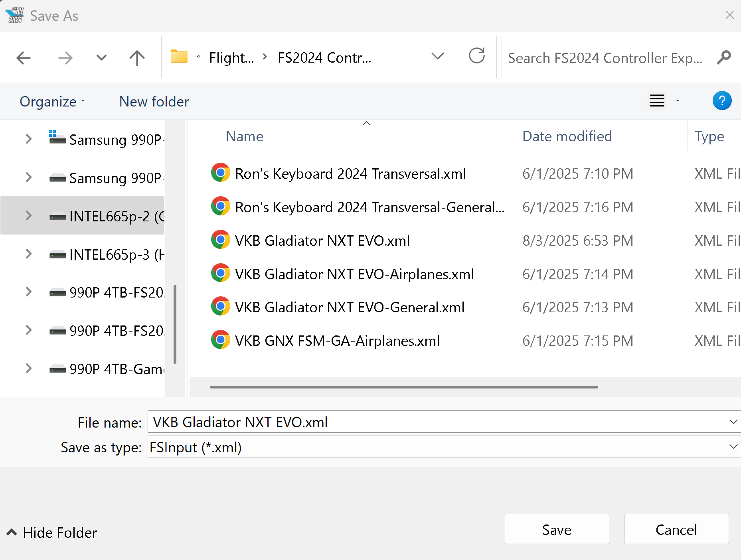Select VKB Gladiator NXT EVO-General.xml
Viewport: 741px width, 560px height.
(x=350, y=308)
